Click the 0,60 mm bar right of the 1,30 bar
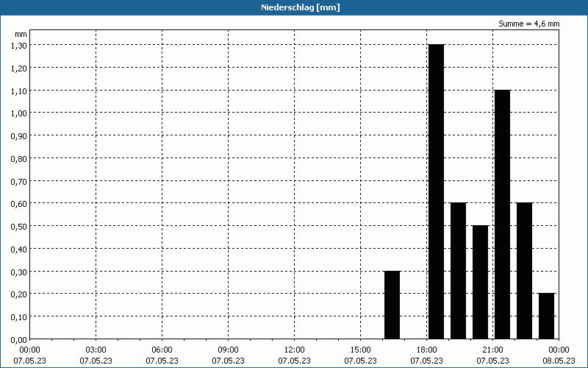The width and height of the screenshot is (588, 368). pos(458,271)
